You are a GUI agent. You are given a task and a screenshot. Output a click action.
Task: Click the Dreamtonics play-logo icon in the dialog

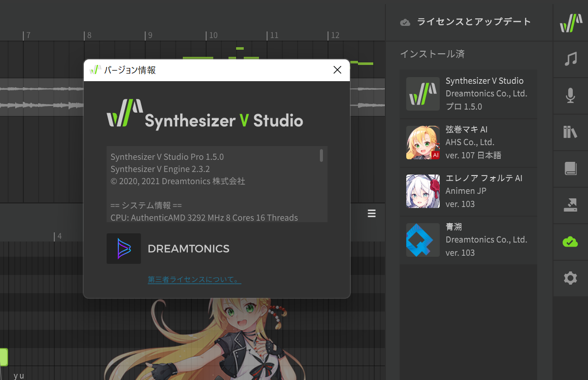[124, 249]
